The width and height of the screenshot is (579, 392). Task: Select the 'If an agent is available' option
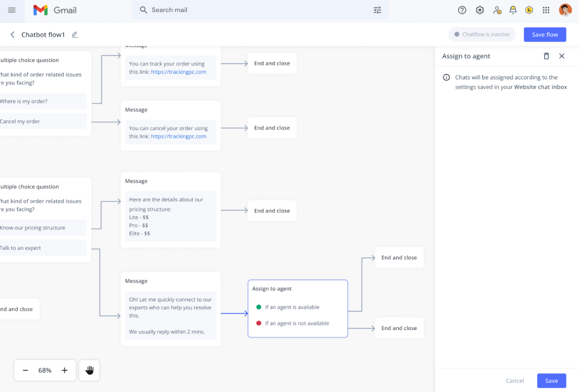(x=292, y=307)
